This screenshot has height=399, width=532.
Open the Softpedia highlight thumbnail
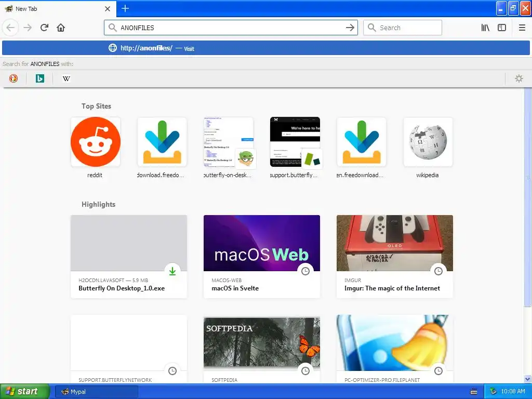pyautogui.click(x=262, y=343)
